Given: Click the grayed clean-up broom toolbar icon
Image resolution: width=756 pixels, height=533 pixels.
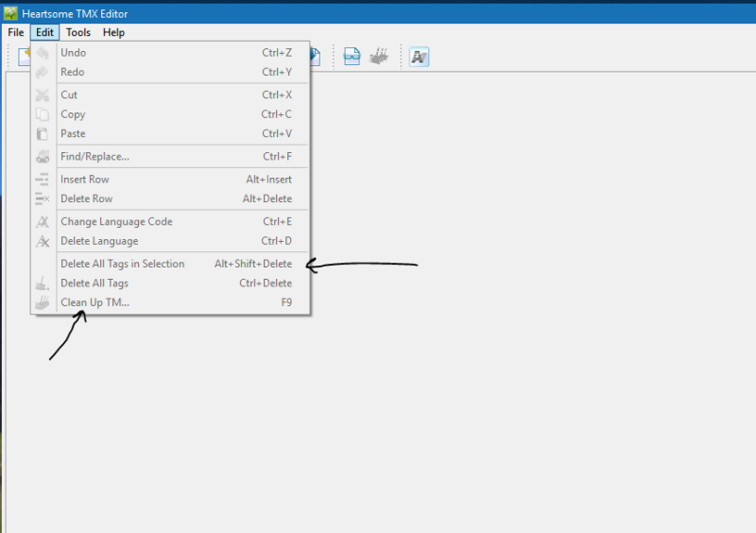Looking at the screenshot, I should [379, 57].
